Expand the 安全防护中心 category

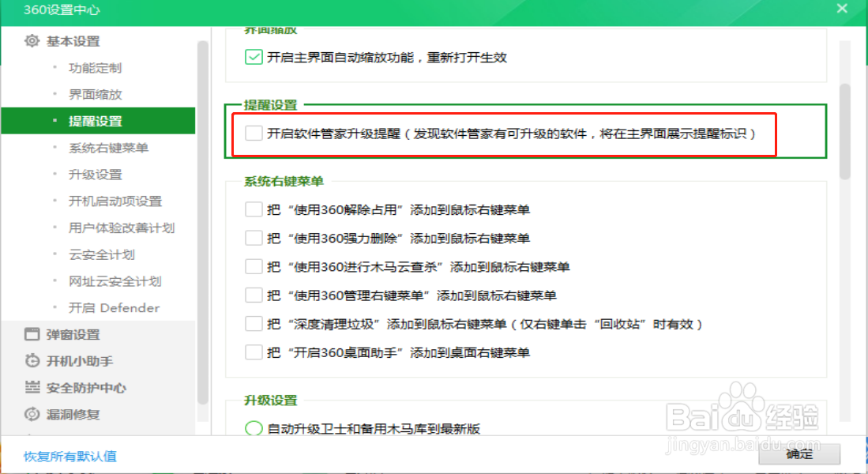[x=86, y=388]
